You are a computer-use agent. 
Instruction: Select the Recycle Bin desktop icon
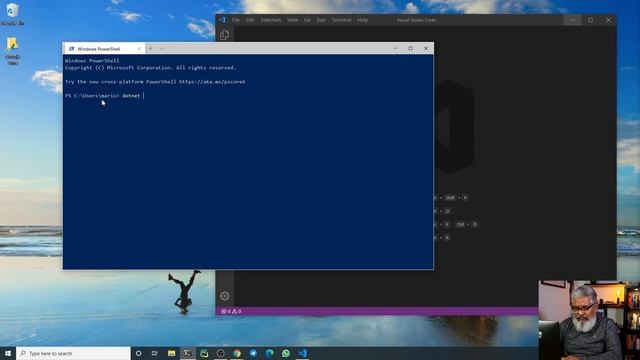tap(12, 14)
